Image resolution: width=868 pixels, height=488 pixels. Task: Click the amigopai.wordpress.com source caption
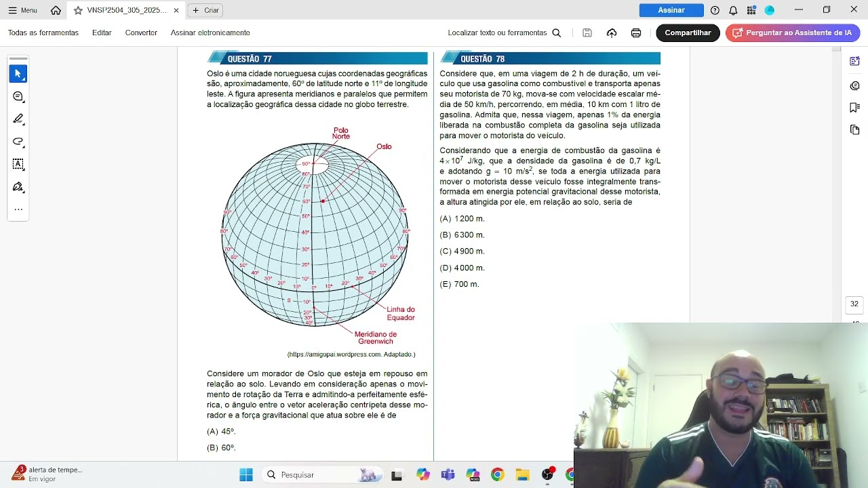(x=351, y=354)
